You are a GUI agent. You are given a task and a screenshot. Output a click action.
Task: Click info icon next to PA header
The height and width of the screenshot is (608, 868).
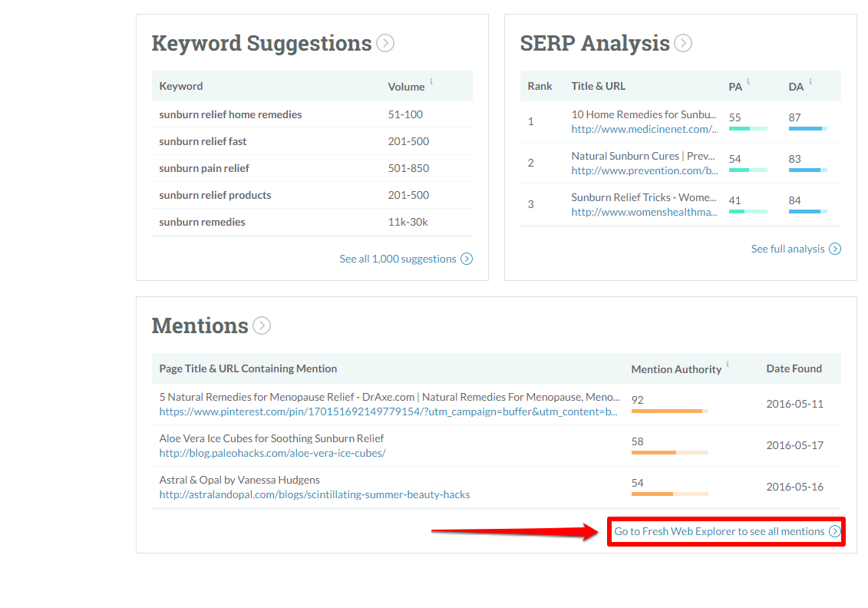(748, 81)
